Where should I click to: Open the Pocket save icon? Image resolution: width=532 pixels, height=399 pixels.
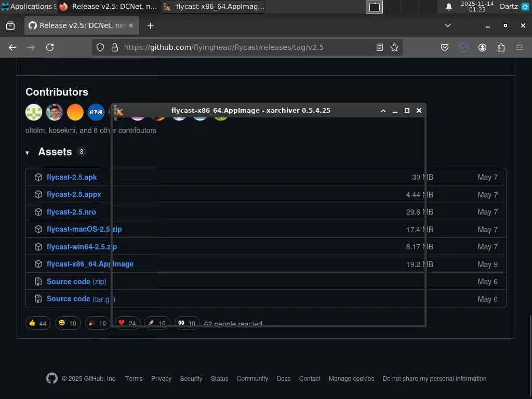445,47
